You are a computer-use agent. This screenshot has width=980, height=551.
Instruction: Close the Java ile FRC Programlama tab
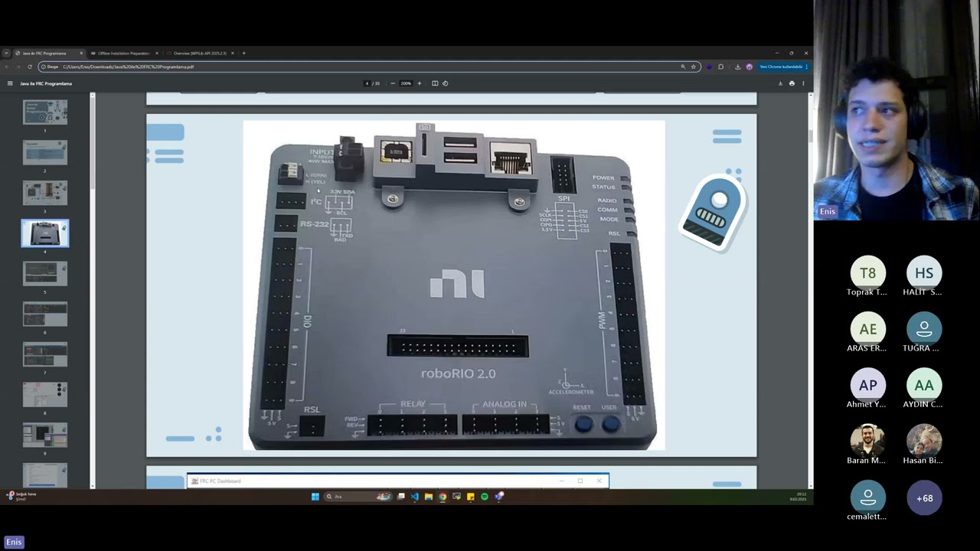point(81,54)
